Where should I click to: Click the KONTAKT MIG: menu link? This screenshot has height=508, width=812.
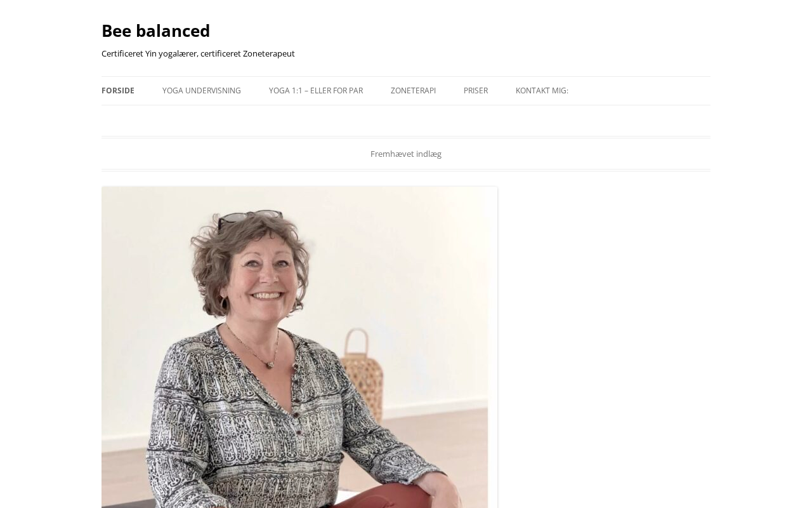(542, 91)
